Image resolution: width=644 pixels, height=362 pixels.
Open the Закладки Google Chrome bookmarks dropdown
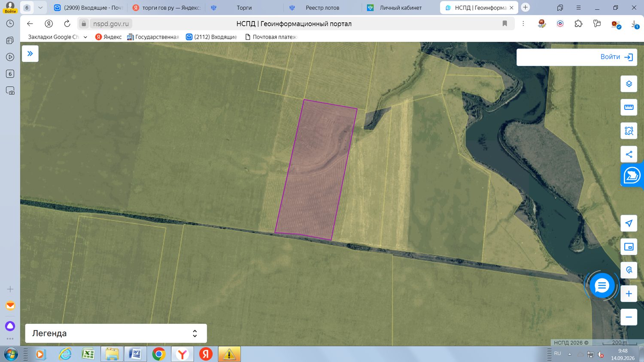(x=57, y=37)
